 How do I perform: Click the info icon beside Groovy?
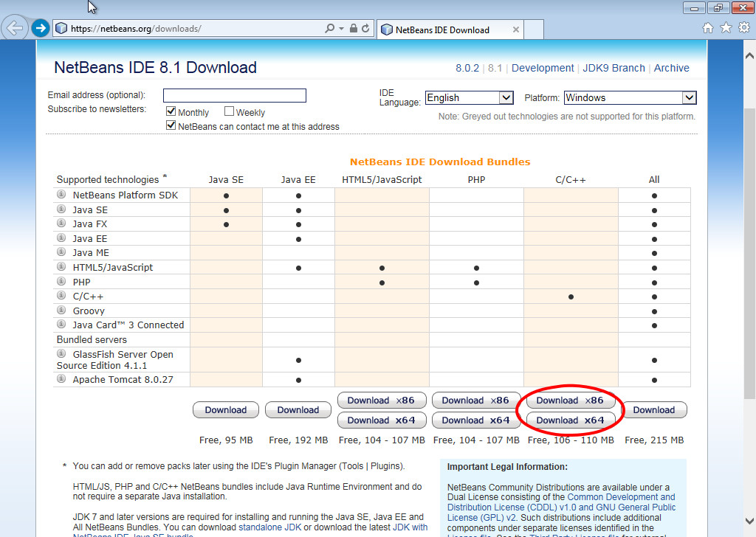tap(61, 311)
